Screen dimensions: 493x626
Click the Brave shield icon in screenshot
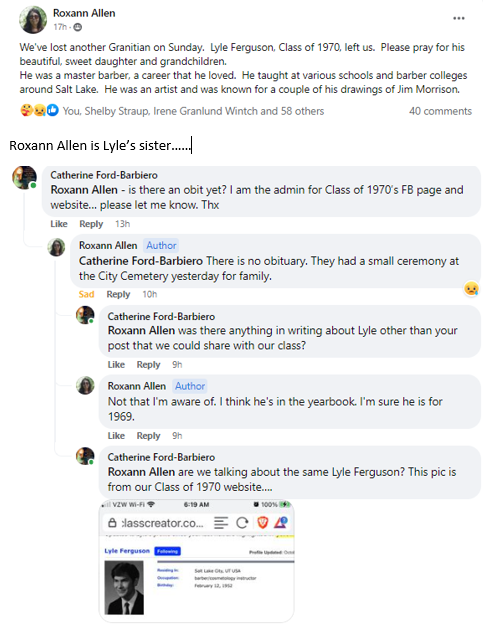click(x=263, y=522)
